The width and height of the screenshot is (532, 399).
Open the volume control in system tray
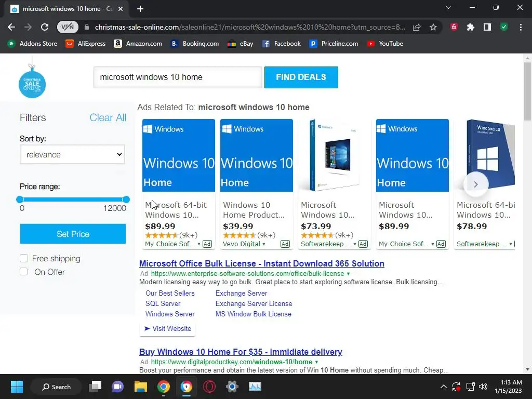[x=483, y=387]
